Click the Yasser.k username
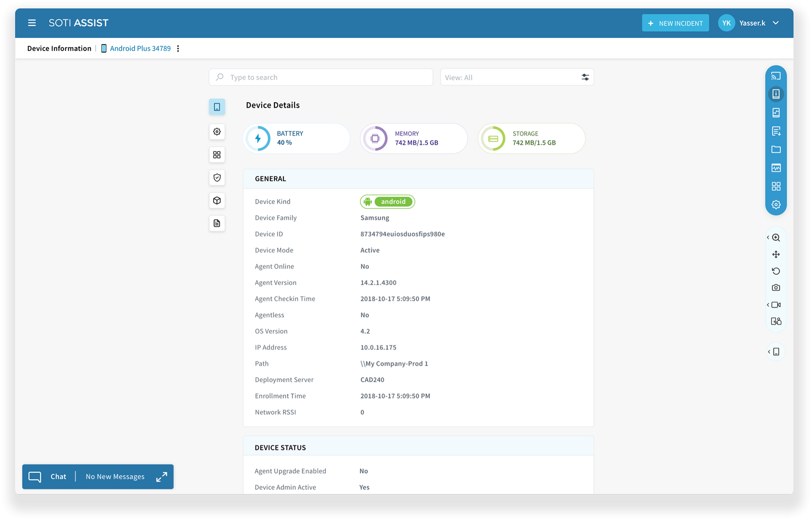This screenshot has width=812, height=520. pyautogui.click(x=752, y=23)
